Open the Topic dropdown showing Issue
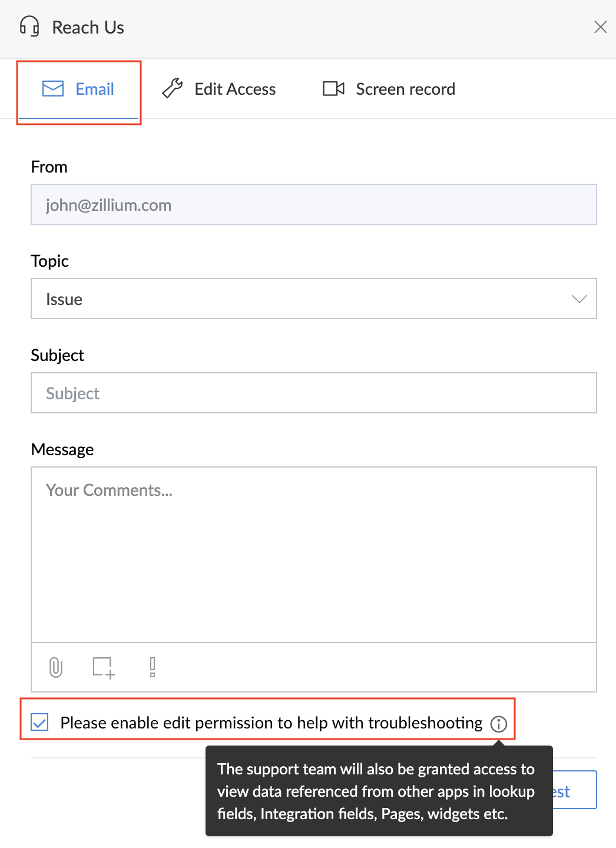Screen dimensions: 616x848 314,299
